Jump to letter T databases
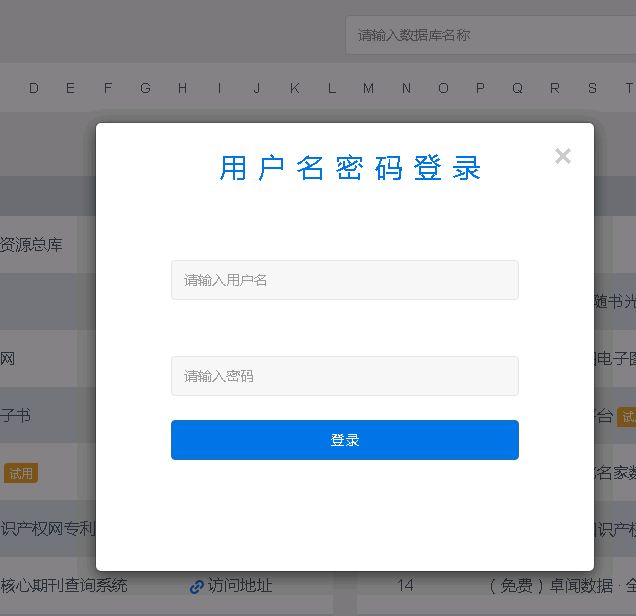The height and width of the screenshot is (616, 636). click(629, 88)
